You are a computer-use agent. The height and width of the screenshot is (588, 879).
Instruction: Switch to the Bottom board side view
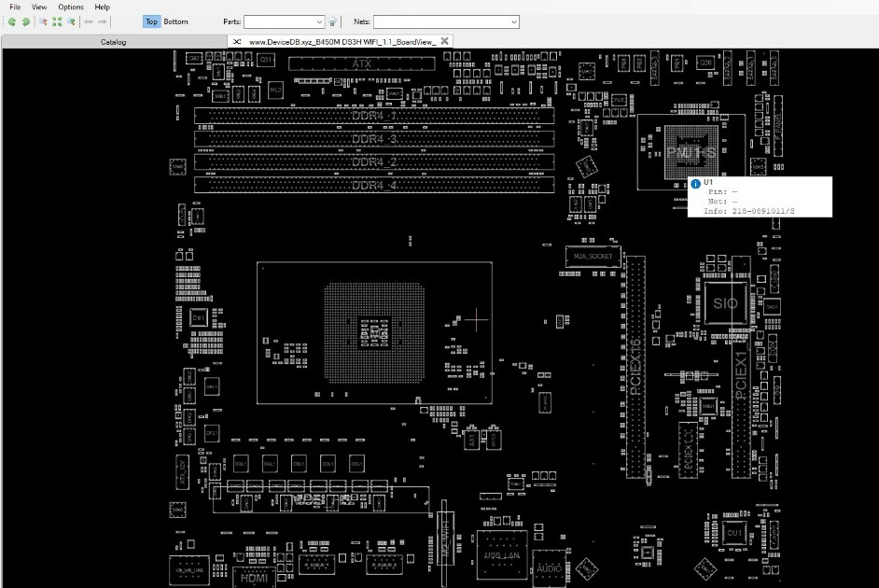(x=176, y=21)
